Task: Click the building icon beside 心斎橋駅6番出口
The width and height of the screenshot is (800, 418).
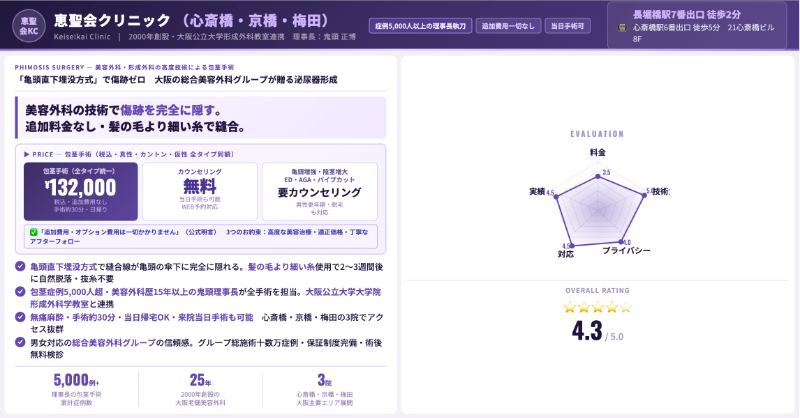Action: click(623, 27)
